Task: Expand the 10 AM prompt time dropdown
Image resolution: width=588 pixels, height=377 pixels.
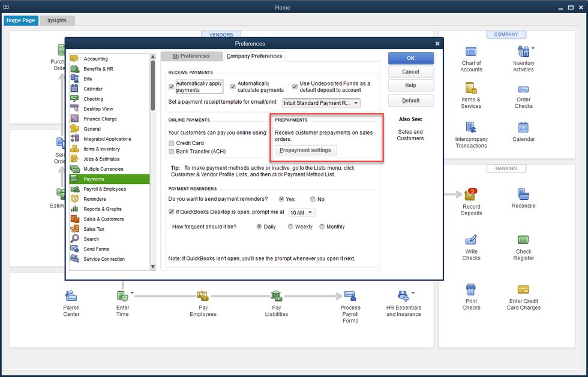Action: click(310, 213)
